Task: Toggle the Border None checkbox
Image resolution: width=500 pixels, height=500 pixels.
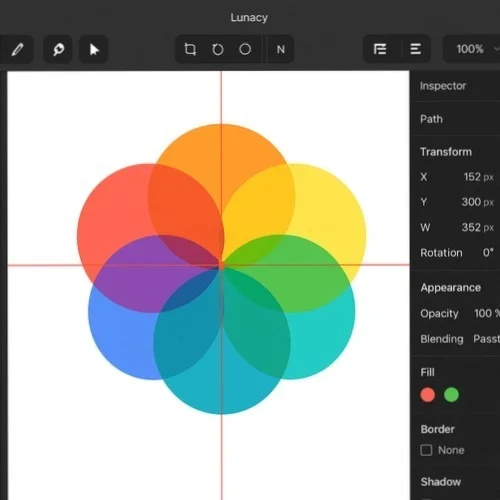Action: 426,450
